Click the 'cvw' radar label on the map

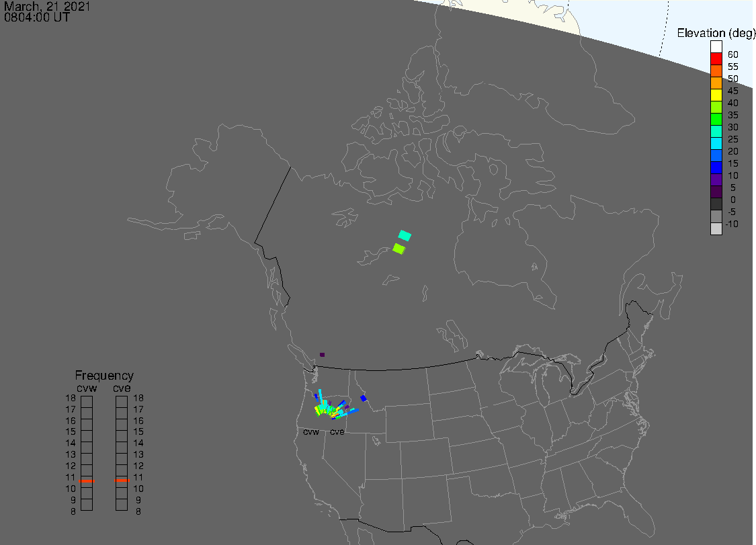tap(311, 432)
